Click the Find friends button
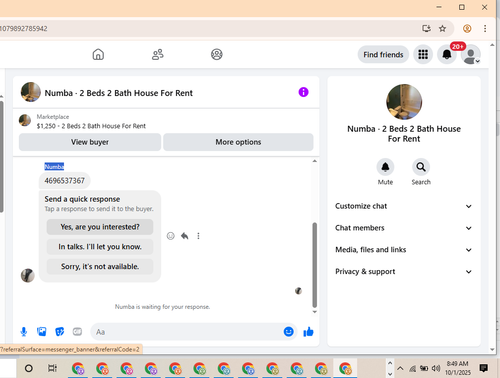The width and height of the screenshot is (500, 378). coord(383,54)
